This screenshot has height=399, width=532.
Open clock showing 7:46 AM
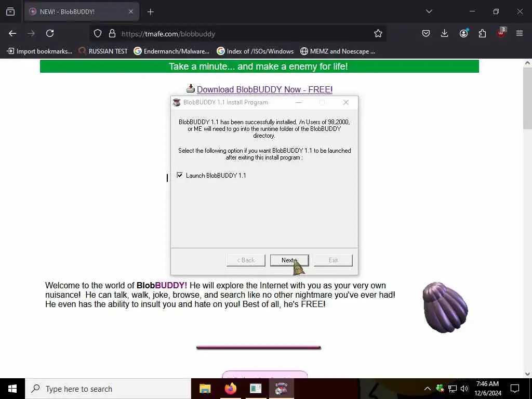point(487,389)
